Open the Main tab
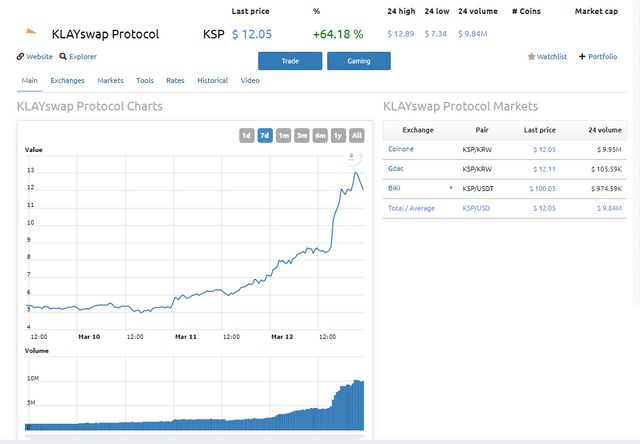Image resolution: width=640 pixels, height=444 pixels. pos(29,80)
